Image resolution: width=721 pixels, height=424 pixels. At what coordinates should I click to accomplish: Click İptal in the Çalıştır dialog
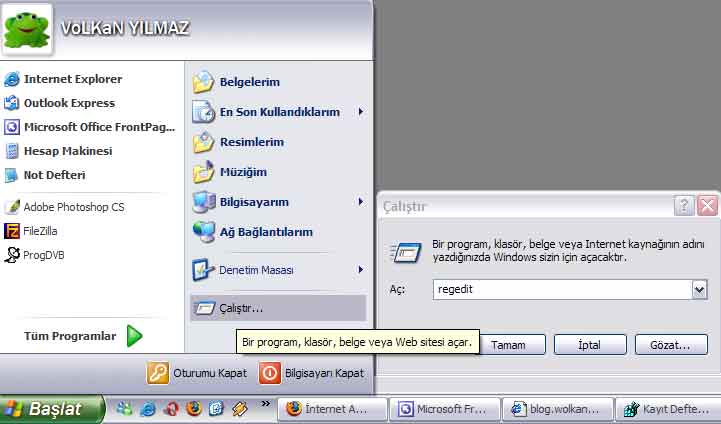[590, 345]
